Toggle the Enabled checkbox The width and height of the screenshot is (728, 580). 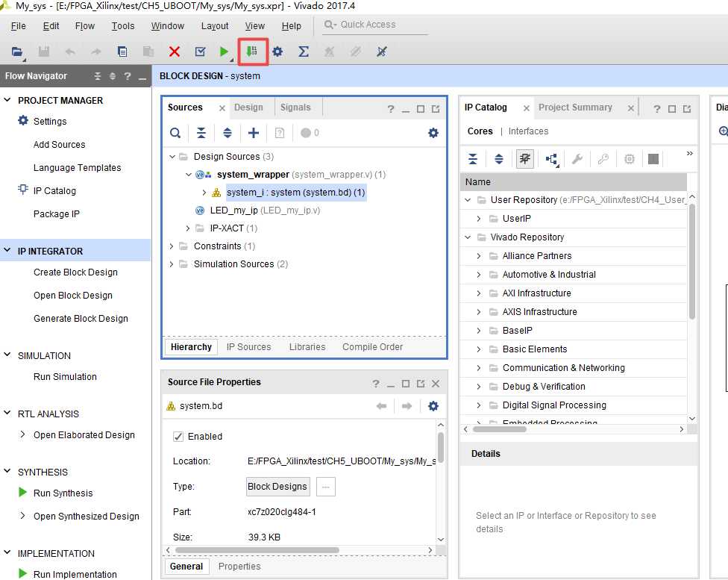pyautogui.click(x=178, y=437)
